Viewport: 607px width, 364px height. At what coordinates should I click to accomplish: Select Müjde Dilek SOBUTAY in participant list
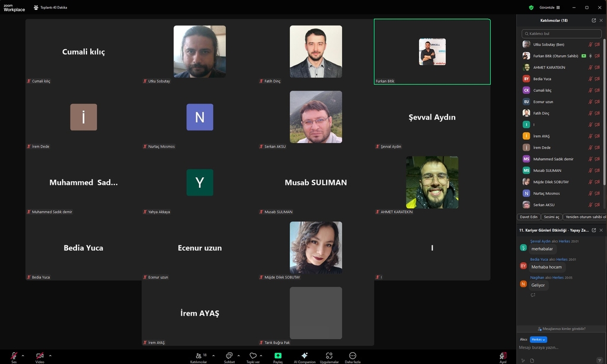tap(561, 182)
